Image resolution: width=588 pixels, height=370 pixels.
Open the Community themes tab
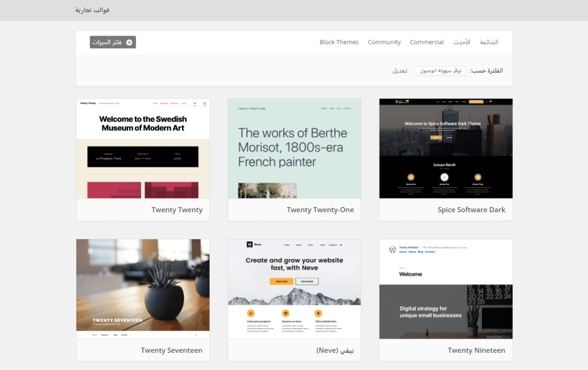(x=384, y=42)
